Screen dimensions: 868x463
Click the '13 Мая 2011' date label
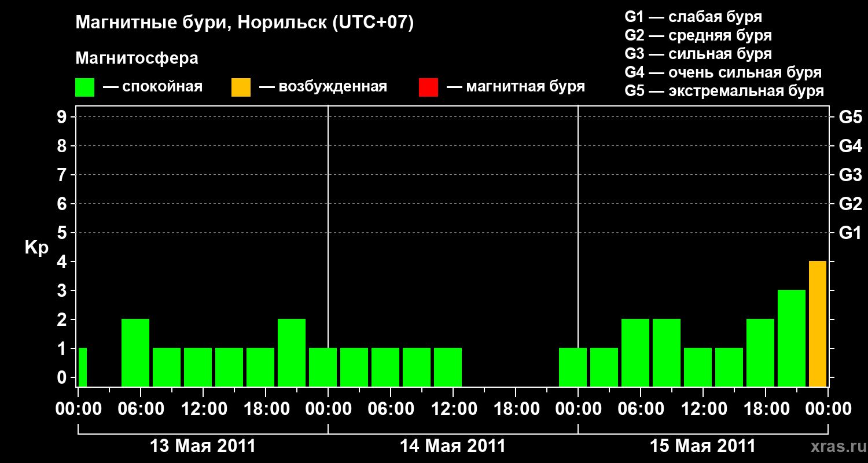pos(203,446)
